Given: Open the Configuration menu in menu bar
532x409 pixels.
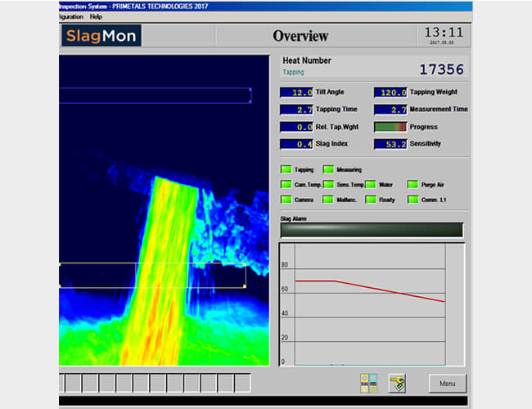Looking at the screenshot, I should click(71, 16).
